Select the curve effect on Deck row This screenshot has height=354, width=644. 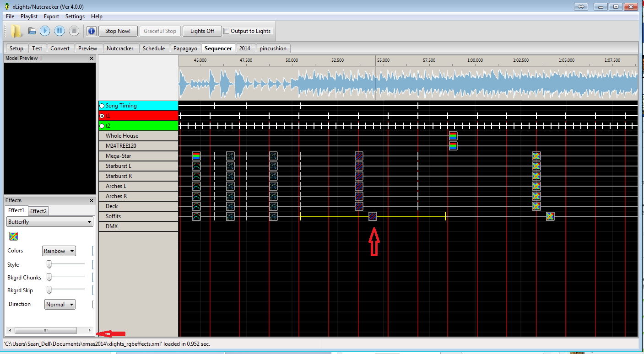pos(196,206)
